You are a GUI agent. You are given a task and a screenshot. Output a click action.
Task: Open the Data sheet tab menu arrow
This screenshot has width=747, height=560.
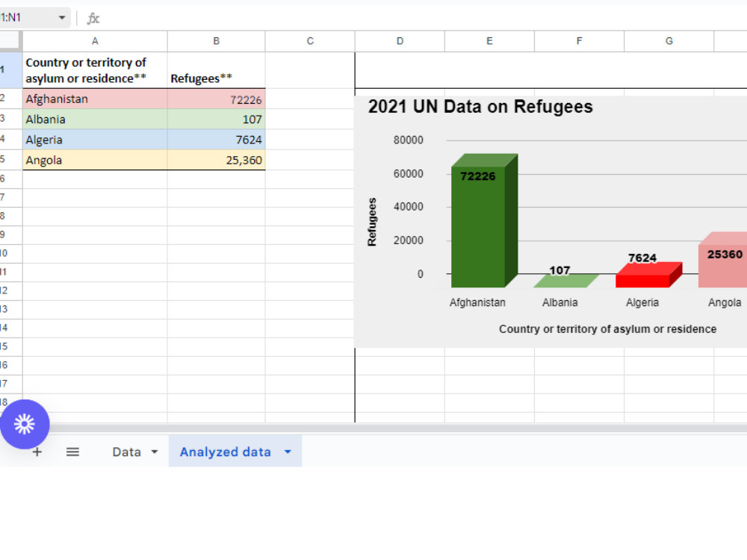[x=155, y=452]
